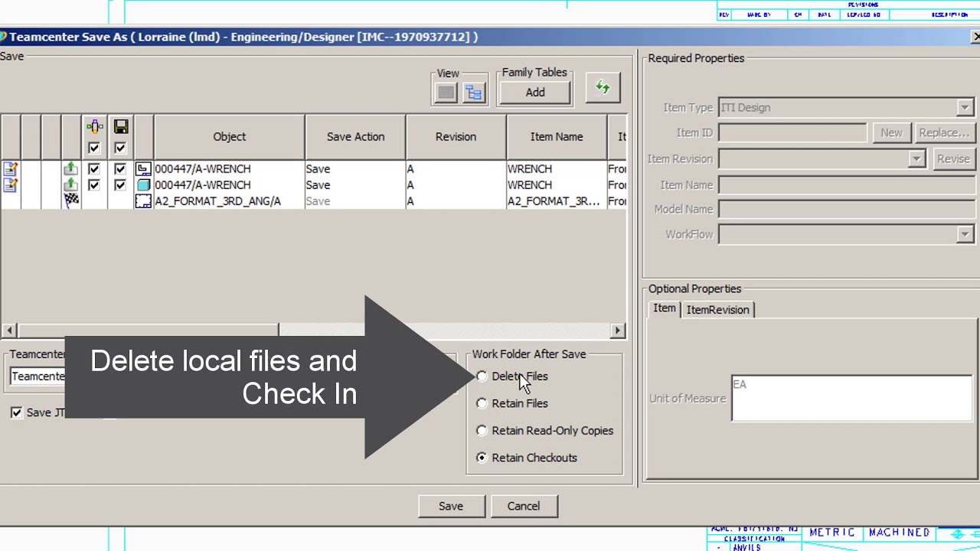
Task: Expand the WorkFlow dropdown
Action: [x=965, y=235]
